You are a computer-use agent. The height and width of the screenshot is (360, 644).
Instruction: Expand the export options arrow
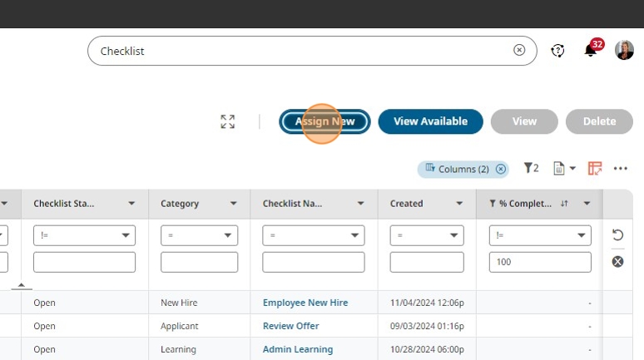tap(572, 168)
